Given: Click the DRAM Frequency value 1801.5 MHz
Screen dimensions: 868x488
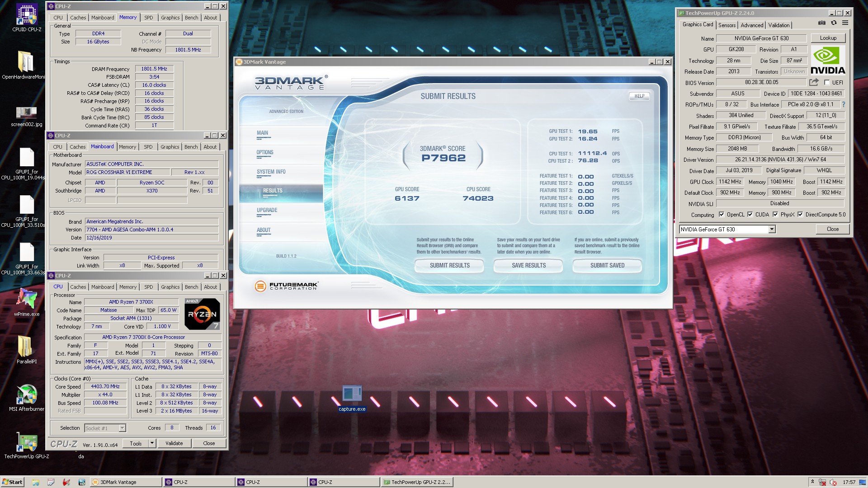Looking at the screenshot, I should (154, 69).
